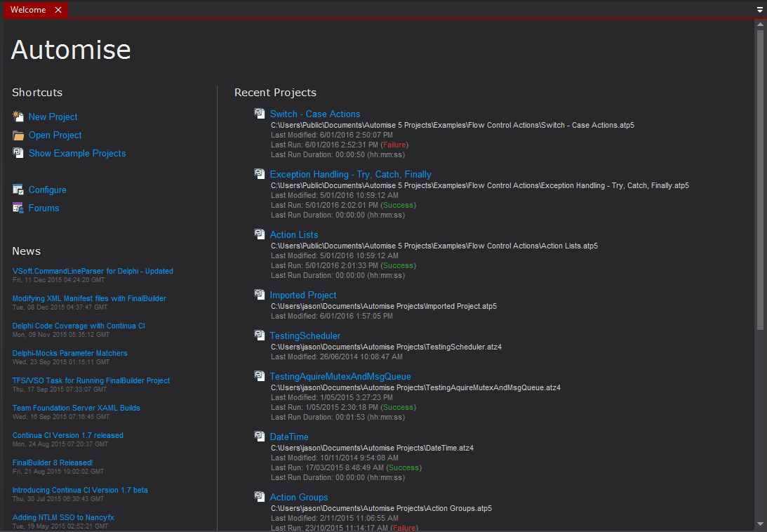Image resolution: width=767 pixels, height=532 pixels.
Task: Click the vertical scrollbar thumb
Action: coord(760,179)
